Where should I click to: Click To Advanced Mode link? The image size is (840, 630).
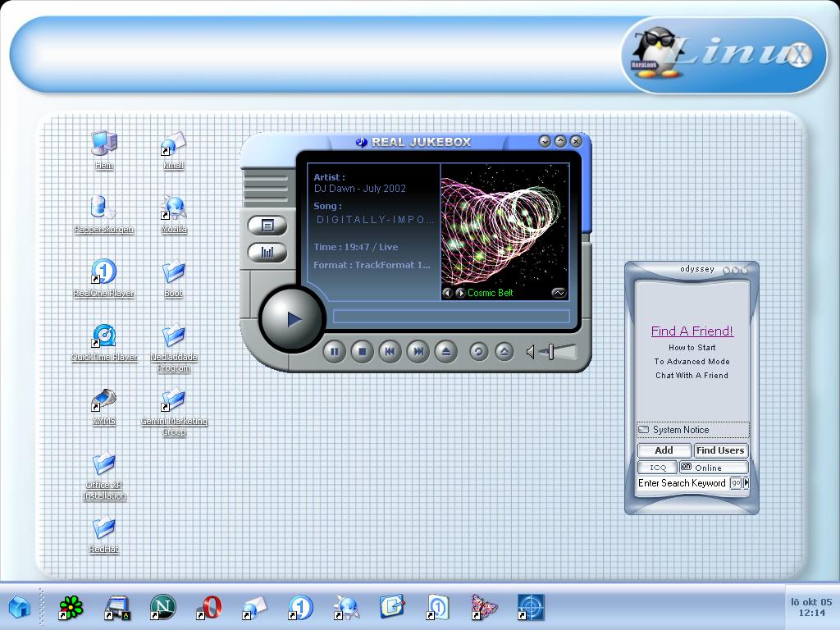point(692,361)
